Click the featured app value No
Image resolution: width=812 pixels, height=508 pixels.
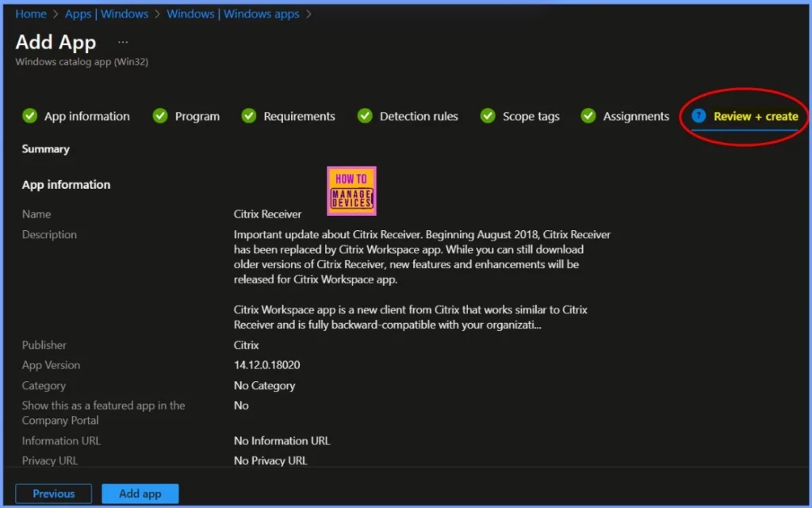[241, 406]
